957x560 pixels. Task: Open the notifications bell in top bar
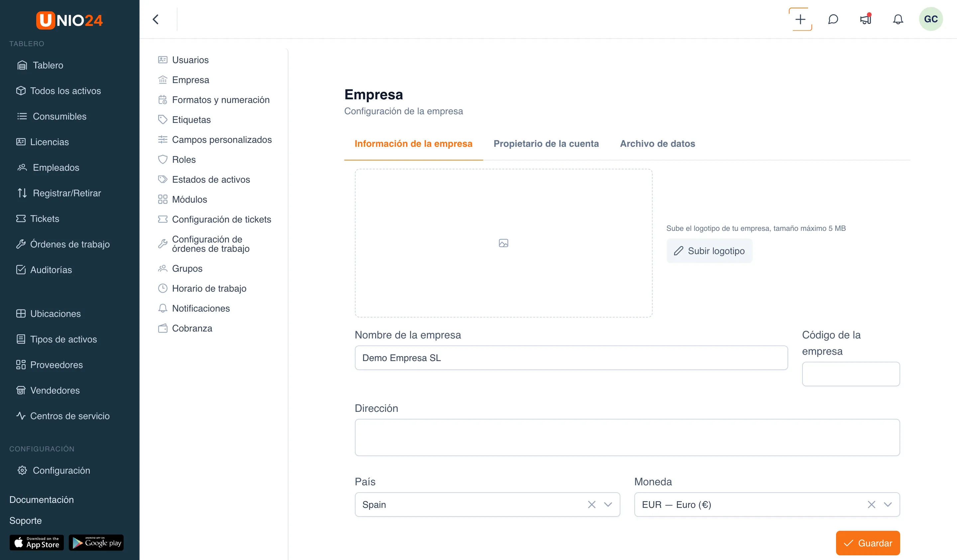(898, 19)
